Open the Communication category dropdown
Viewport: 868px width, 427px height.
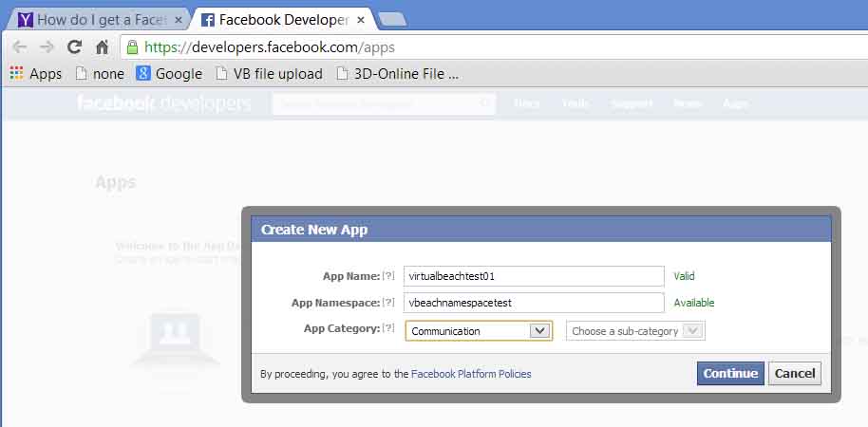click(x=479, y=331)
